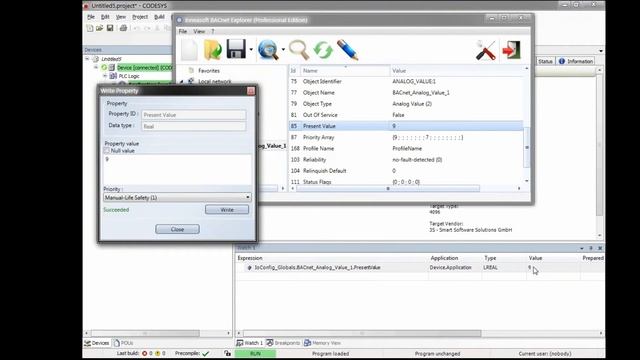
Task: Collapse the Local network node in BACnet Explorer
Action: [182, 82]
